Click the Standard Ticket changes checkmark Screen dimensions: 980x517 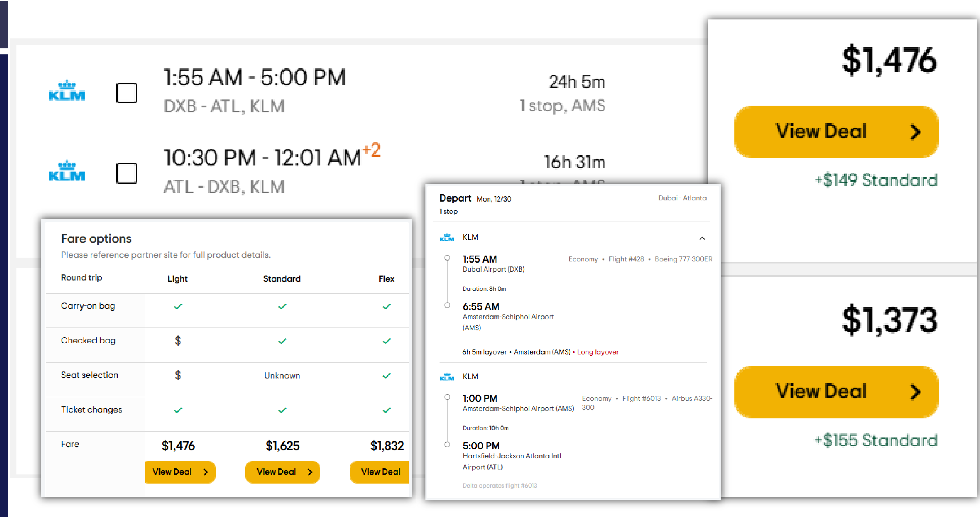click(282, 410)
